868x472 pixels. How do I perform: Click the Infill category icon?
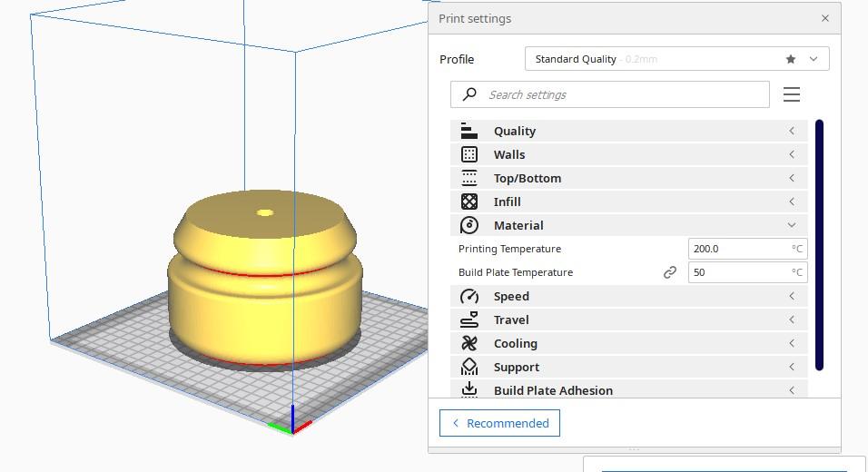[x=469, y=202]
